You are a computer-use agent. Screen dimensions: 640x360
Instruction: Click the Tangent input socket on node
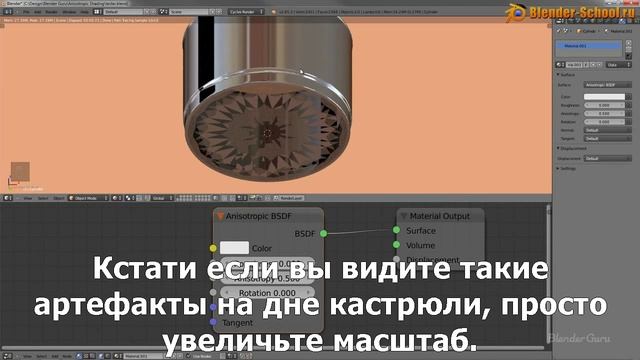213,322
